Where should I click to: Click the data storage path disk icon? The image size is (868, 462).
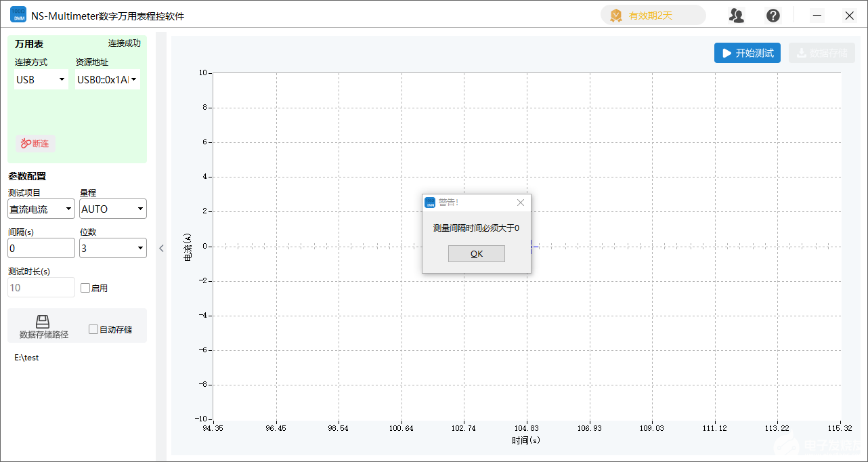pyautogui.click(x=43, y=322)
